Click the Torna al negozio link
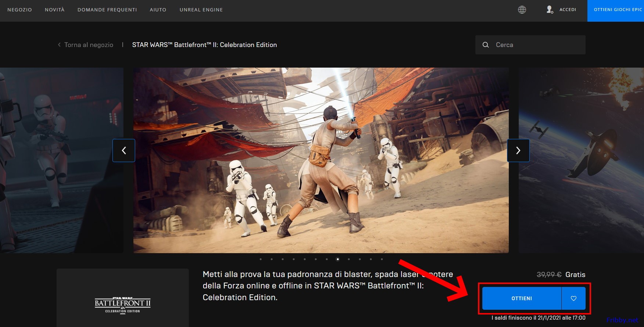Viewport: 644px width, 327px height. 89,45
